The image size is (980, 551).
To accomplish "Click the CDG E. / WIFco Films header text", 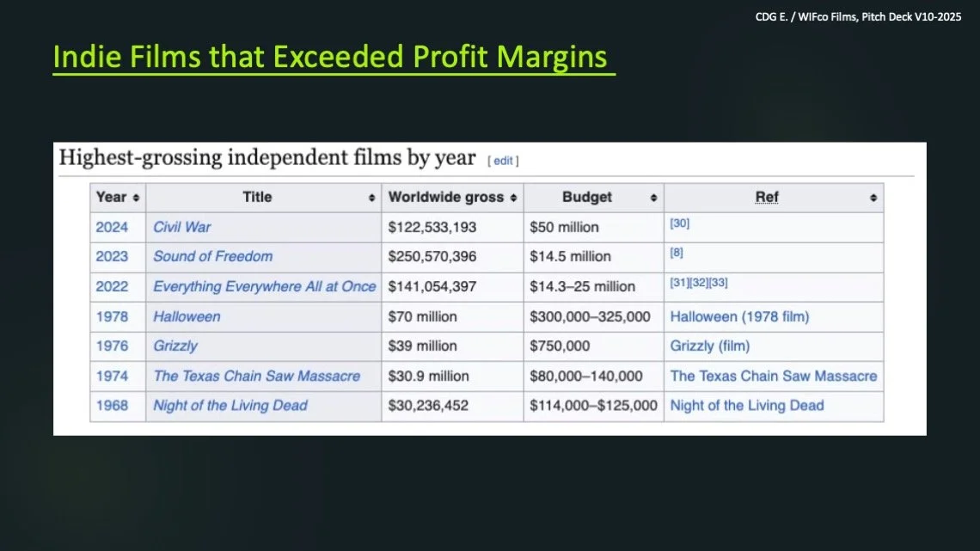I will [858, 17].
